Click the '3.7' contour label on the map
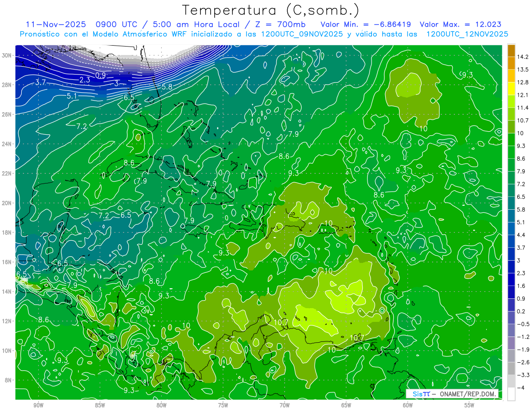Screen dimensions: 532x411 (x=41, y=82)
